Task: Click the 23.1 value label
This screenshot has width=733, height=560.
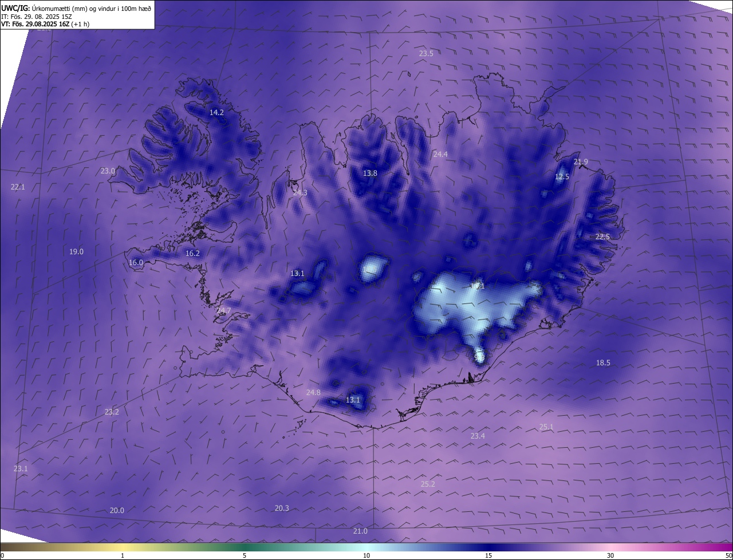Action: pyautogui.click(x=21, y=469)
